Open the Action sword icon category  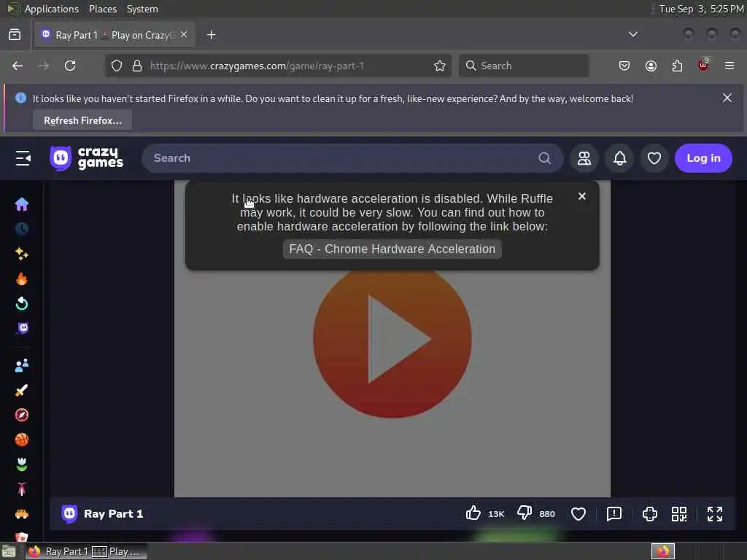[22, 391]
